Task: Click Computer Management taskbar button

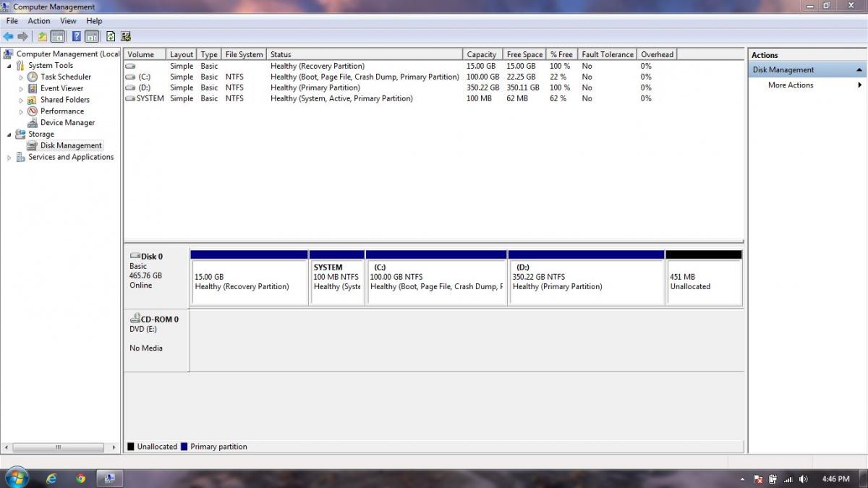Action: (x=110, y=479)
